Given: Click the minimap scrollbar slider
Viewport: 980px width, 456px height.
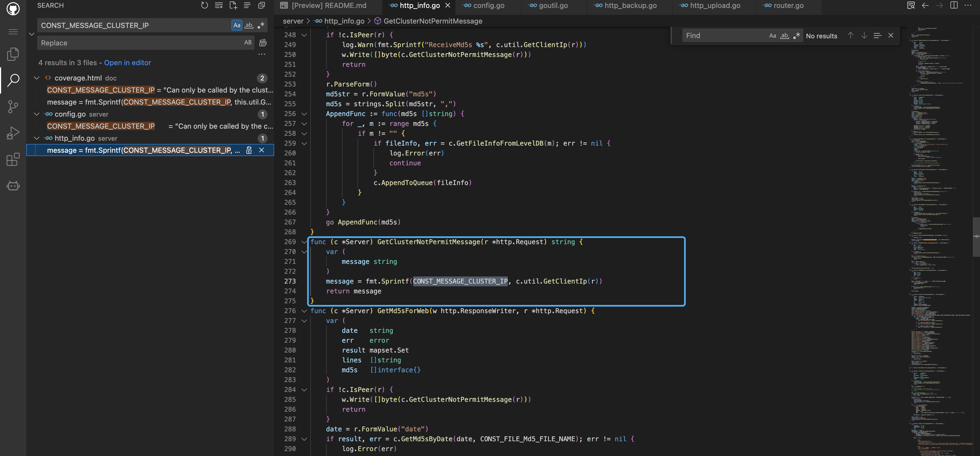Looking at the screenshot, I should [x=976, y=237].
